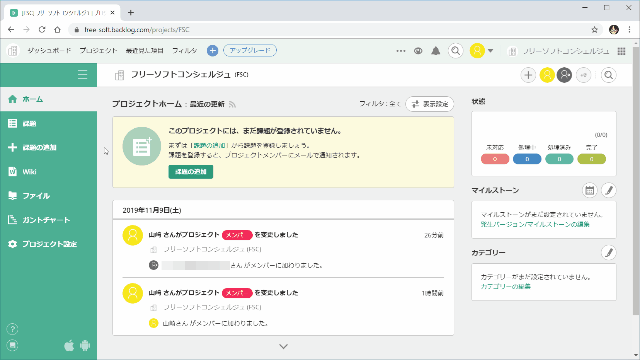Open the watch list eye icon
This screenshot has height=360, width=640.
(418, 51)
